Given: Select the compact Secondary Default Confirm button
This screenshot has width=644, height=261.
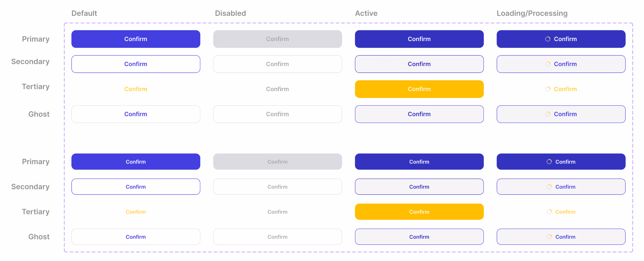Looking at the screenshot, I should [x=136, y=186].
